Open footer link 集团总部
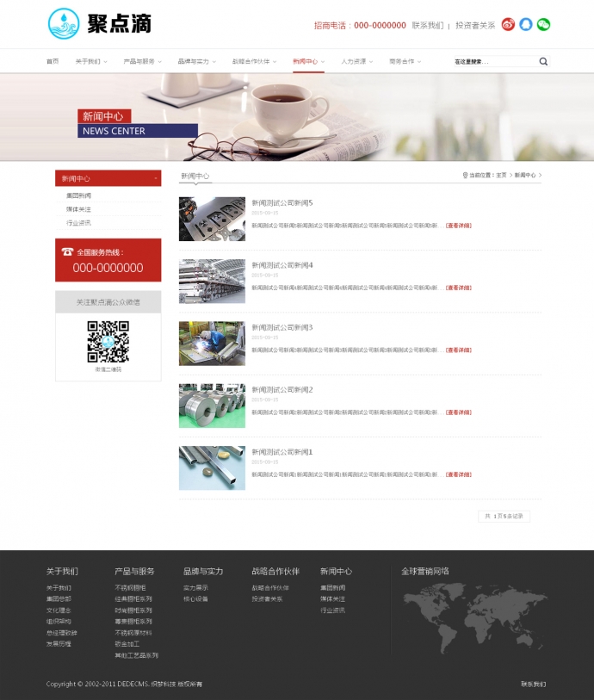 pyautogui.click(x=59, y=599)
